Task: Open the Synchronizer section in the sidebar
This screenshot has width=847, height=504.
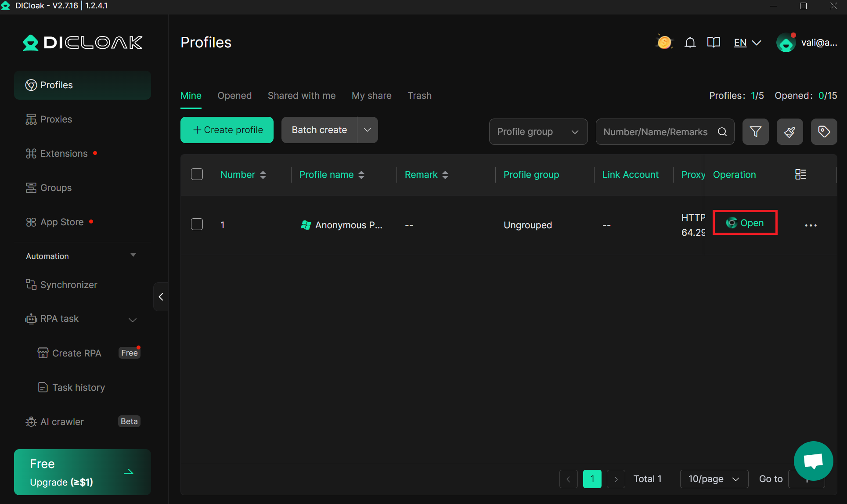Action: coord(68,284)
